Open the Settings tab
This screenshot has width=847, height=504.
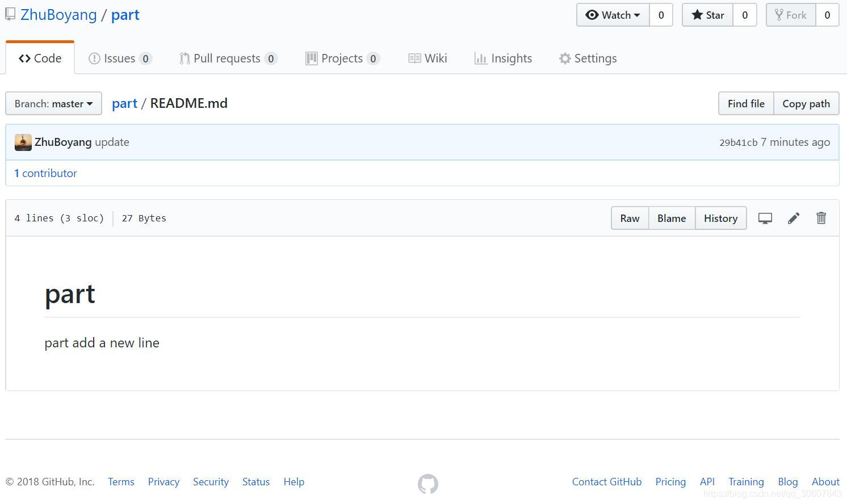pyautogui.click(x=588, y=58)
